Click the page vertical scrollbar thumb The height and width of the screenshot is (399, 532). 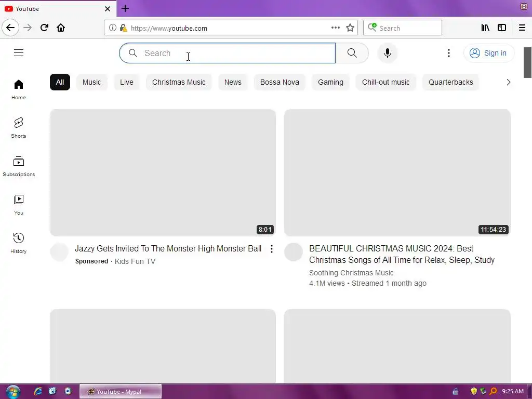tap(528, 63)
